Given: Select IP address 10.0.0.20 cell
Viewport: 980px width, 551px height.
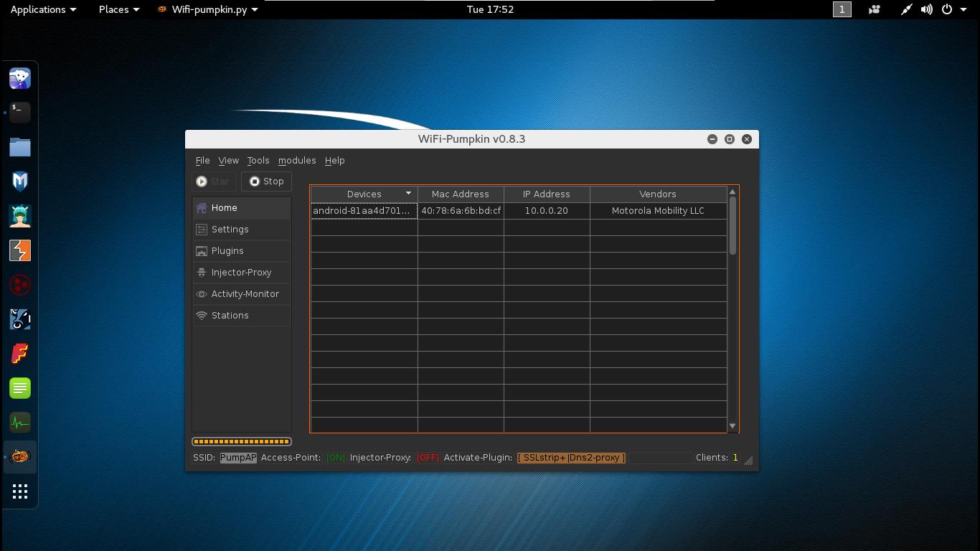Looking at the screenshot, I should click(547, 211).
